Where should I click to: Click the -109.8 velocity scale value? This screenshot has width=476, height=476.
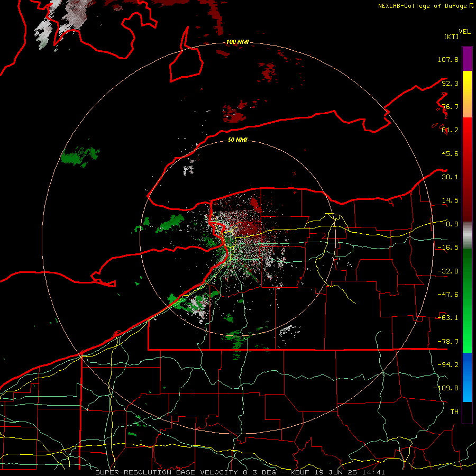(446, 388)
